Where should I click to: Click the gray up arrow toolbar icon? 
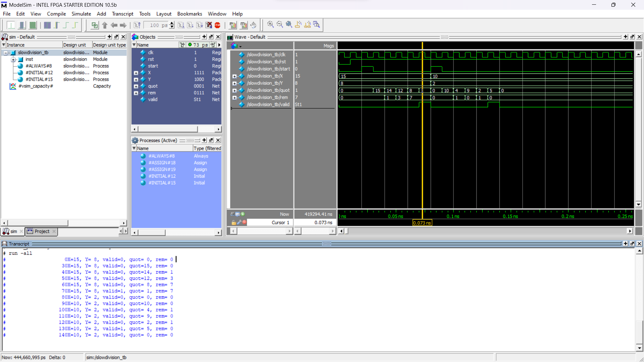(105, 25)
